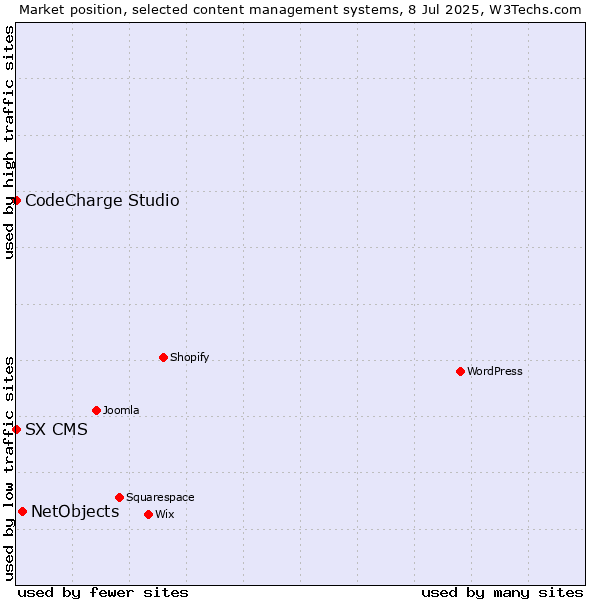Select the CodeCharge Studio label

click(102, 201)
